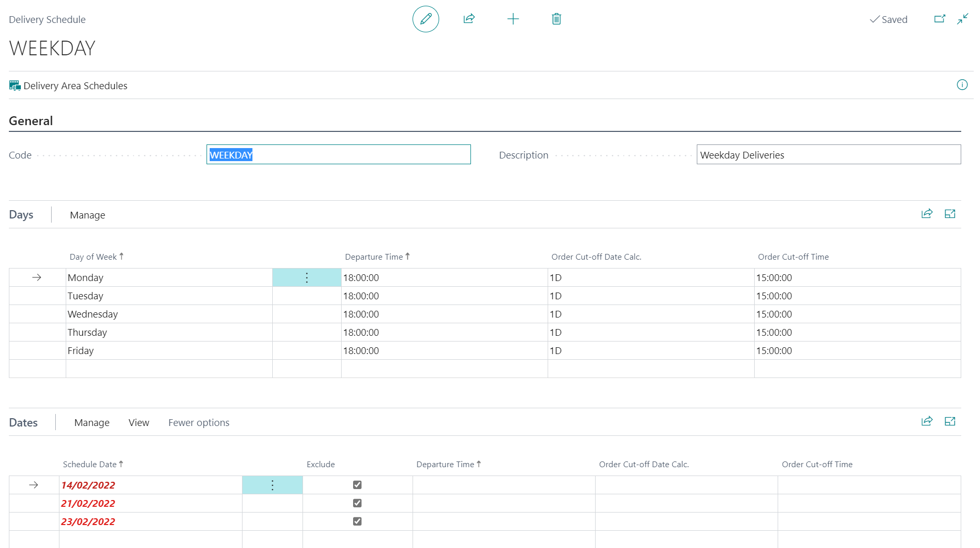Viewport: 980px width, 548px height.
Task: Select the Friday day cell
Action: [x=169, y=350]
